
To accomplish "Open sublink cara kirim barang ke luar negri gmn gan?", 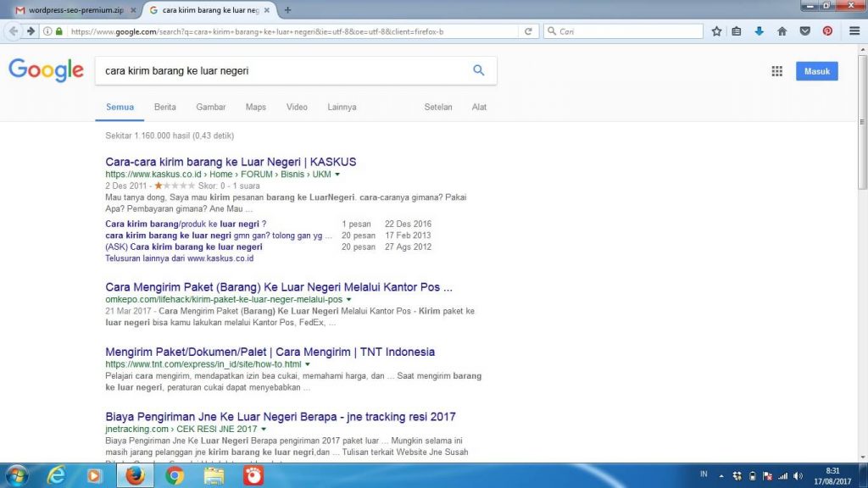I will [x=219, y=236].
